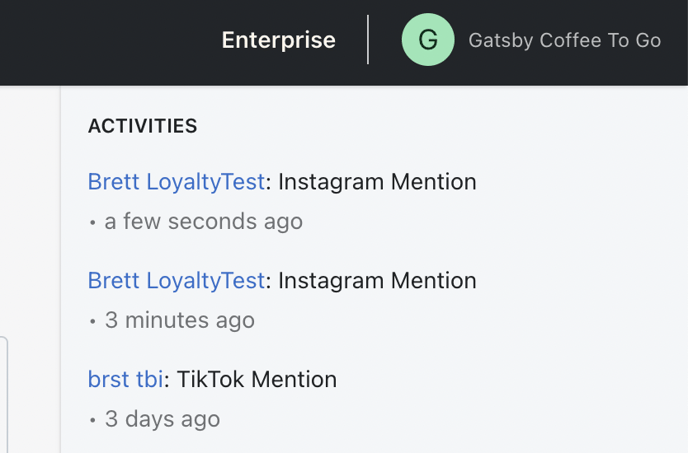Open the first Brett LoyaltyTest activity link
688x453 pixels.
[176, 182]
